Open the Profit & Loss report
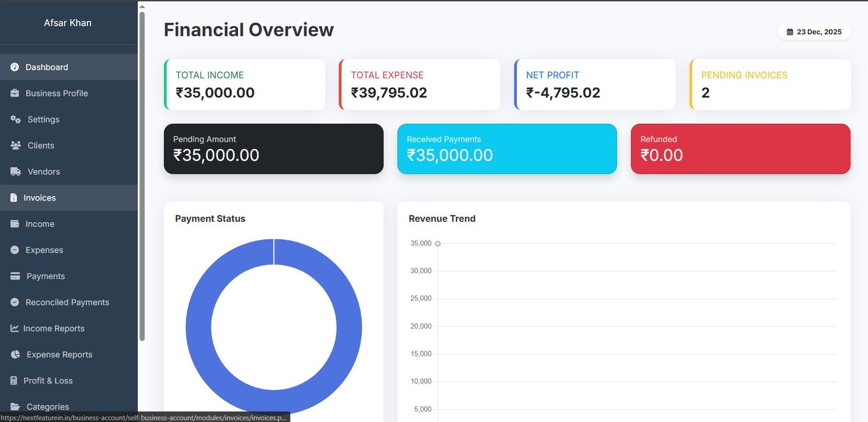The height and width of the screenshot is (422, 868). 69,380
